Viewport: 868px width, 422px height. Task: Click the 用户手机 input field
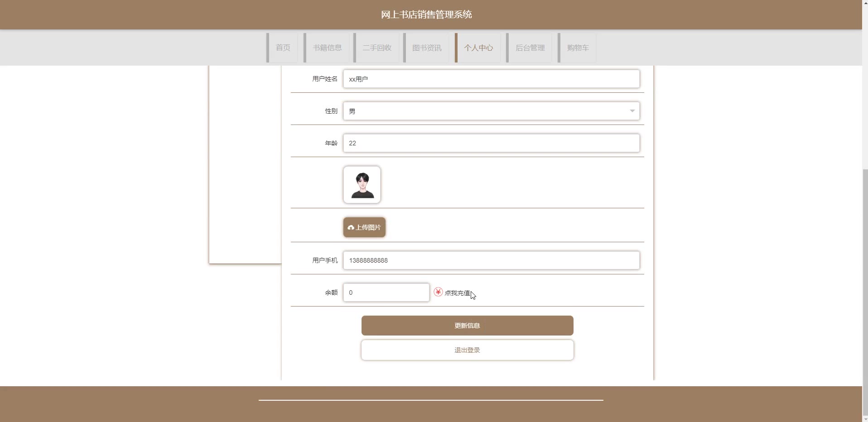[x=492, y=260]
